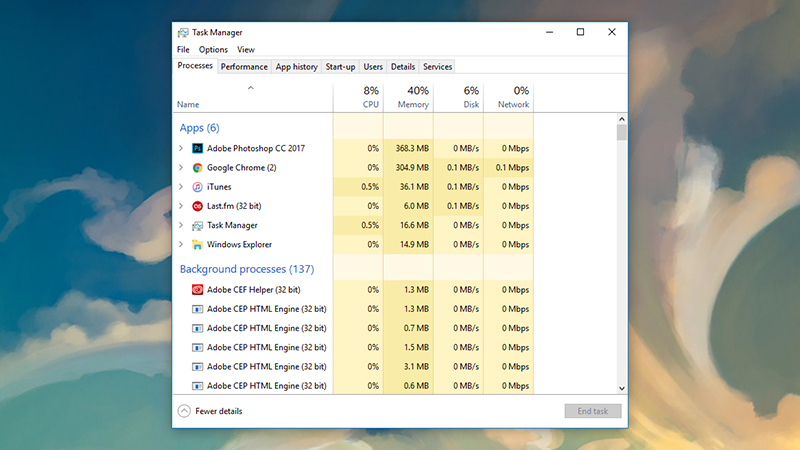The width and height of the screenshot is (800, 450).
Task: Switch to the Performance tab
Action: tap(244, 67)
